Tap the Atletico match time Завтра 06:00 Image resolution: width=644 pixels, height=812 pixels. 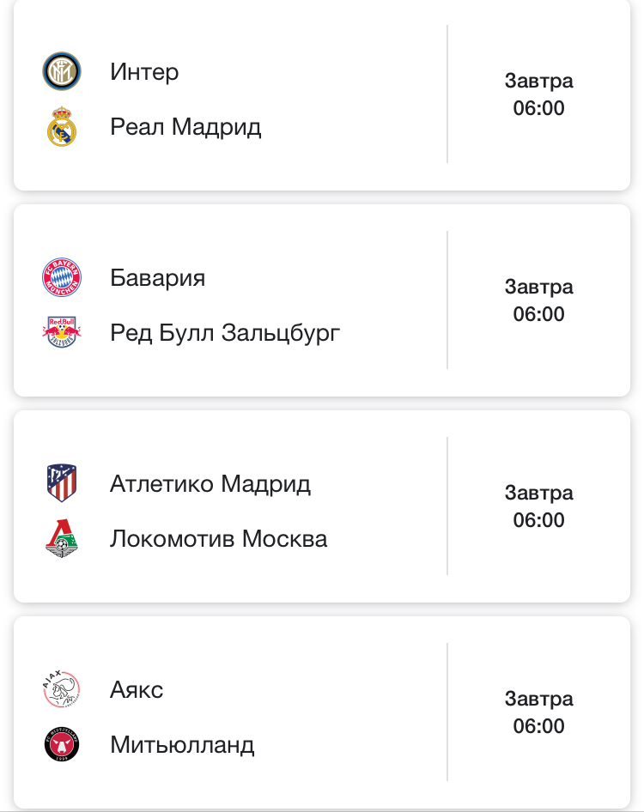coord(538,506)
